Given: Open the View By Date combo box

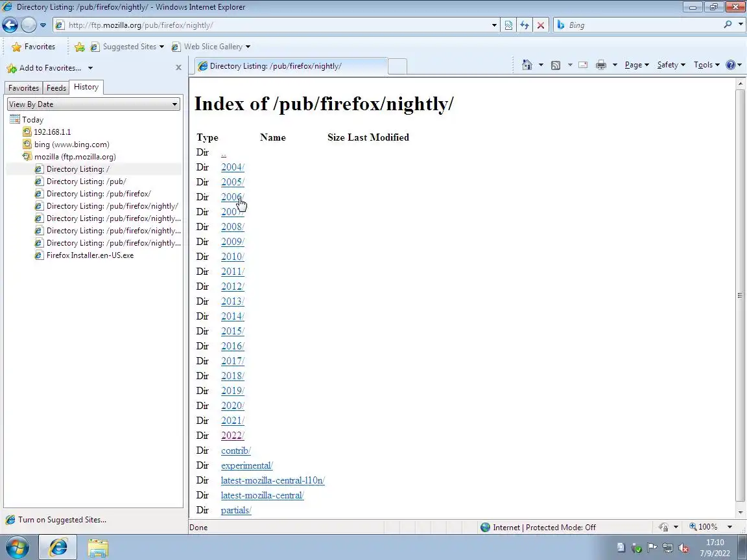Looking at the screenshot, I should [93, 104].
